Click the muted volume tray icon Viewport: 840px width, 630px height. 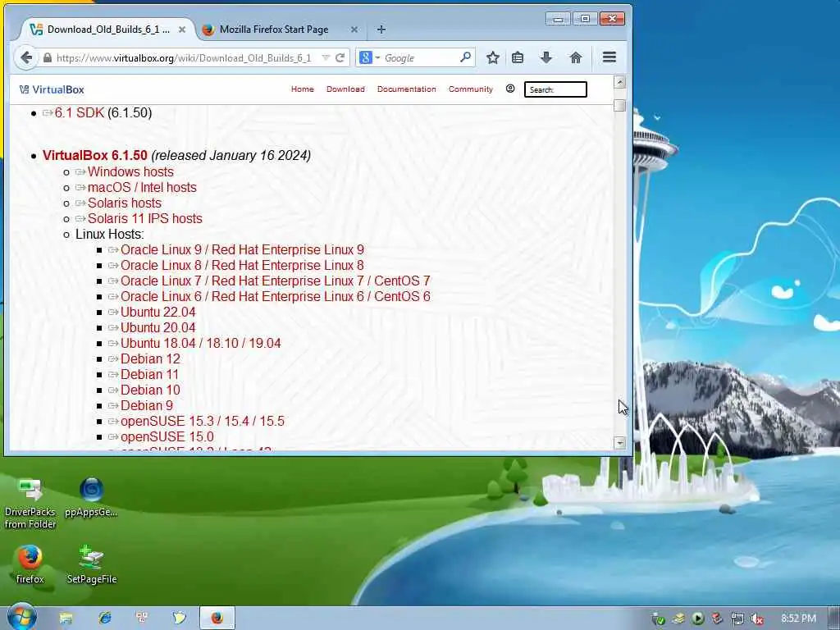point(757,619)
